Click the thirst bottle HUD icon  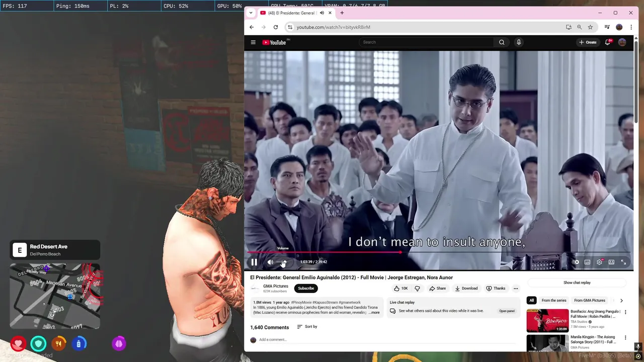78,344
